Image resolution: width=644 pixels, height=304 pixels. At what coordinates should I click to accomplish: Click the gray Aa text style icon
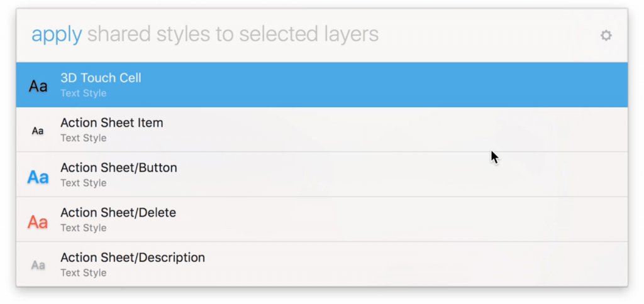coord(38,265)
